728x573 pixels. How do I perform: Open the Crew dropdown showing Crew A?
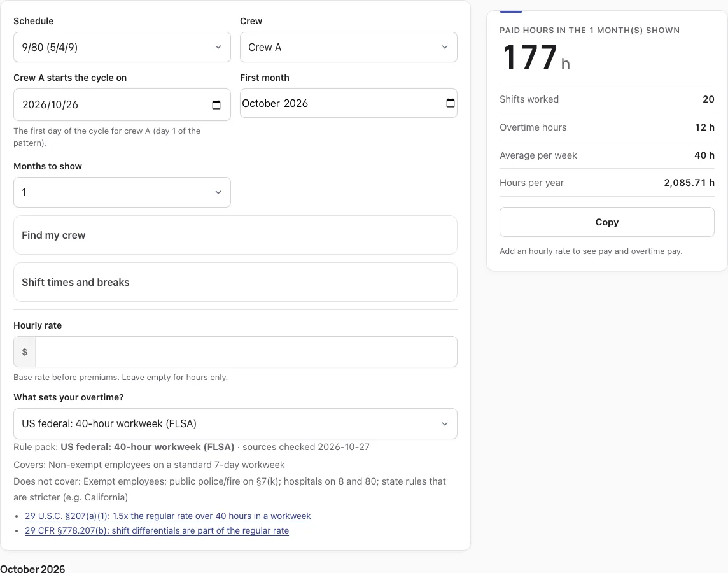349,47
